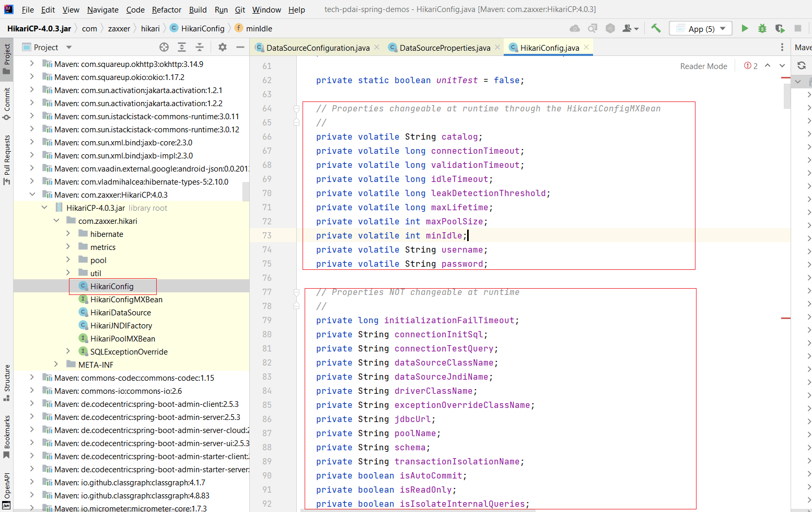The width and height of the screenshot is (812, 512).
Task: Select HikariDataSource class in the tree
Action: pyautogui.click(x=120, y=312)
